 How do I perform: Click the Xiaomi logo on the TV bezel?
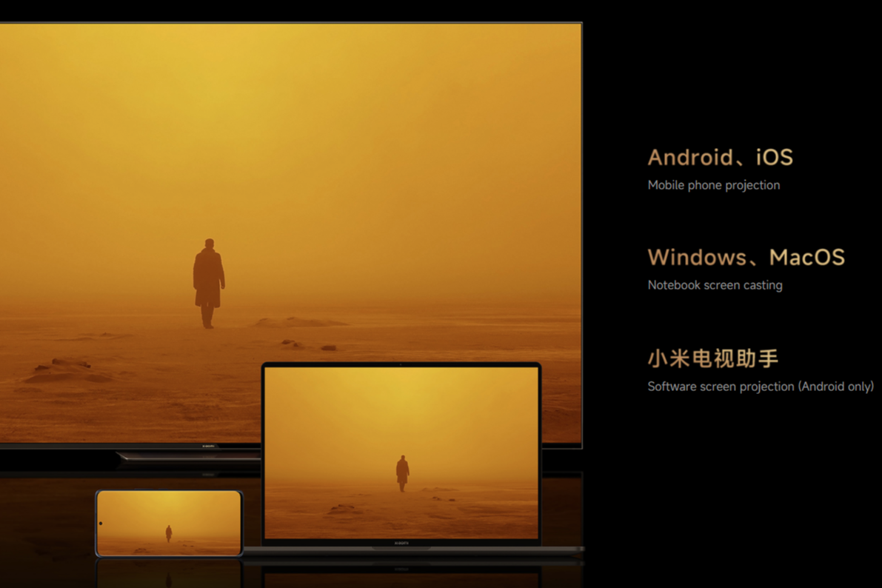(x=209, y=446)
